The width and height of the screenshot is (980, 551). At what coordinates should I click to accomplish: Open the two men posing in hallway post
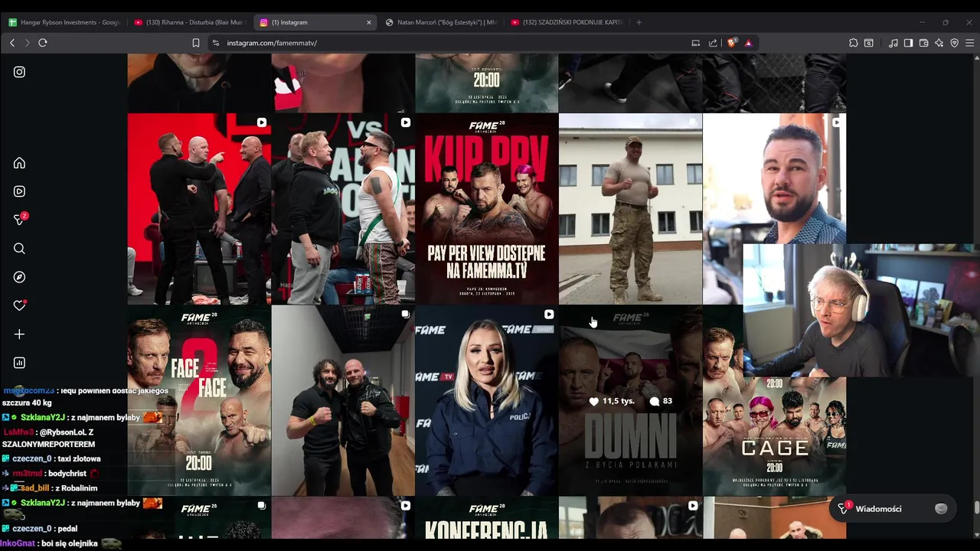point(343,401)
